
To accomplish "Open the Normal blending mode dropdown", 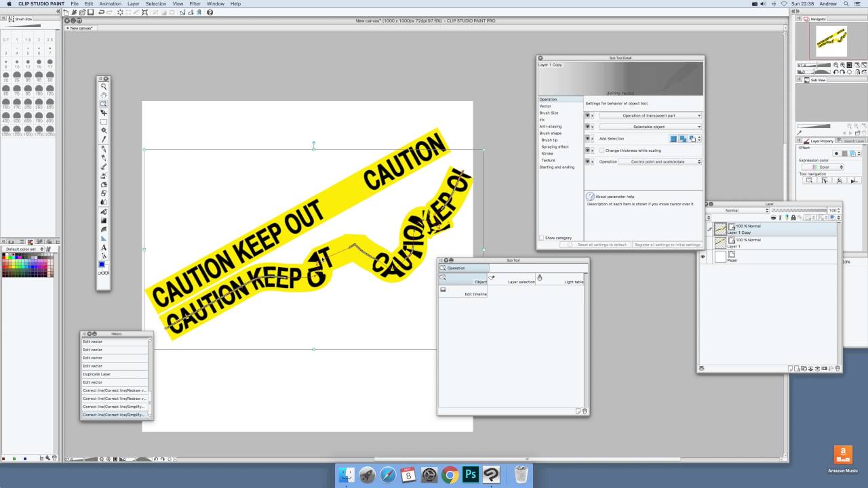I will click(732, 211).
